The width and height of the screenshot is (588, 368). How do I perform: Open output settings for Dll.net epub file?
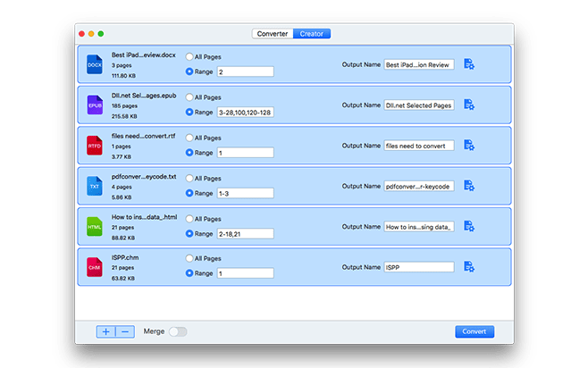click(469, 105)
